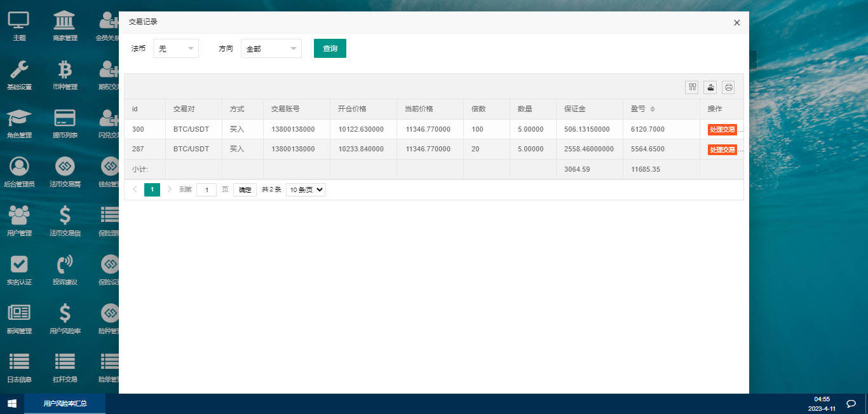Open the Windows start button
868x414 pixels.
11,403
